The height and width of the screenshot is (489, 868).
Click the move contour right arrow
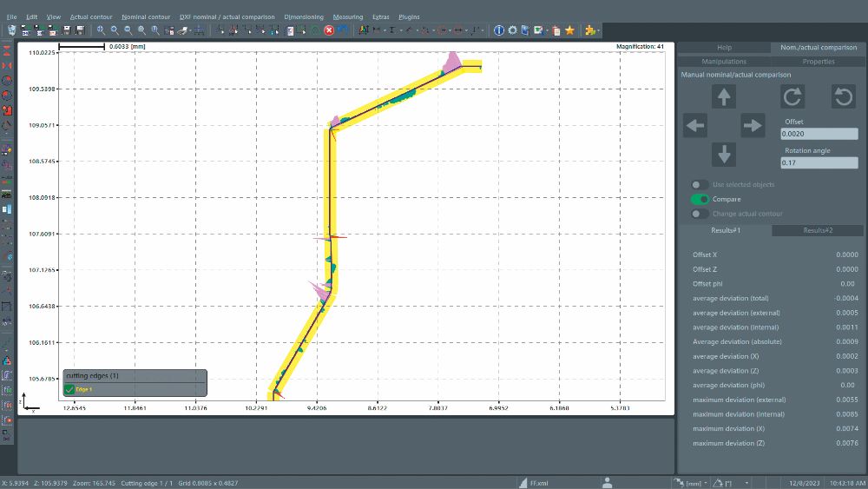click(753, 126)
